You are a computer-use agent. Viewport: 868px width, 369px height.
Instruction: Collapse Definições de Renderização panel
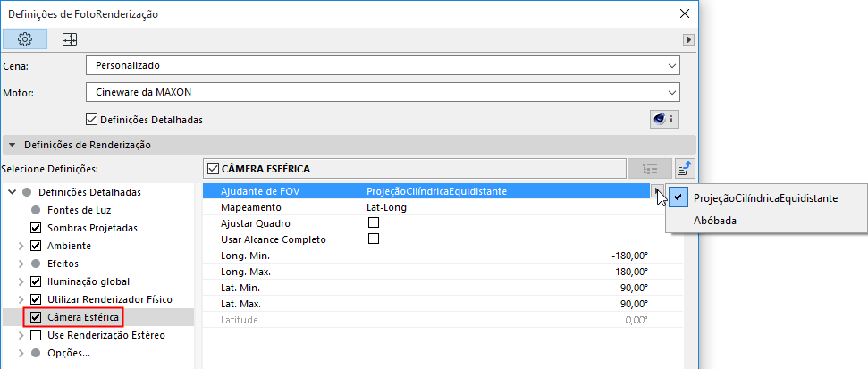pyautogui.click(x=13, y=145)
